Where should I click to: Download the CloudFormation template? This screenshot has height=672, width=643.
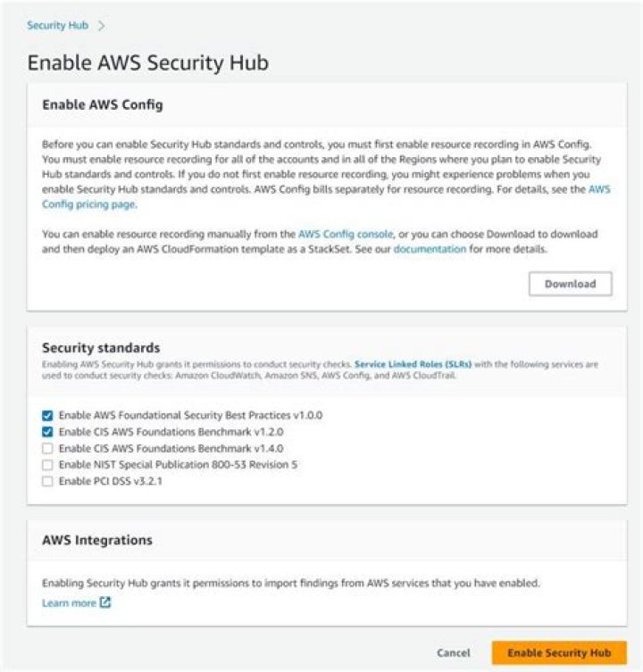pyautogui.click(x=570, y=284)
